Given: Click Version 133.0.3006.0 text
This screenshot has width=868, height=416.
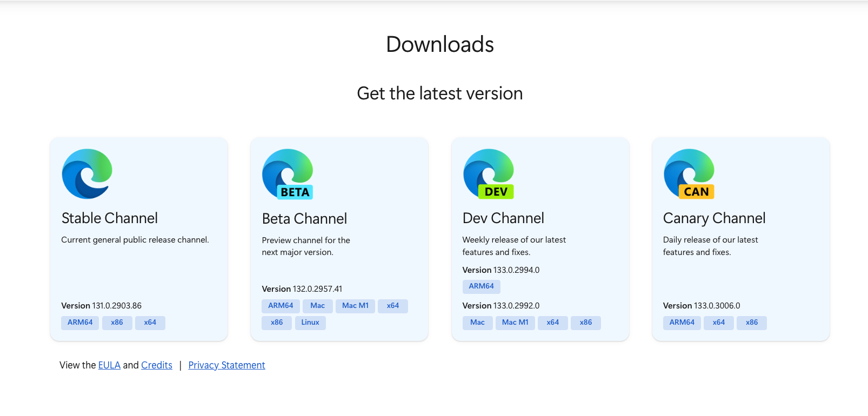Looking at the screenshot, I should (x=702, y=306).
